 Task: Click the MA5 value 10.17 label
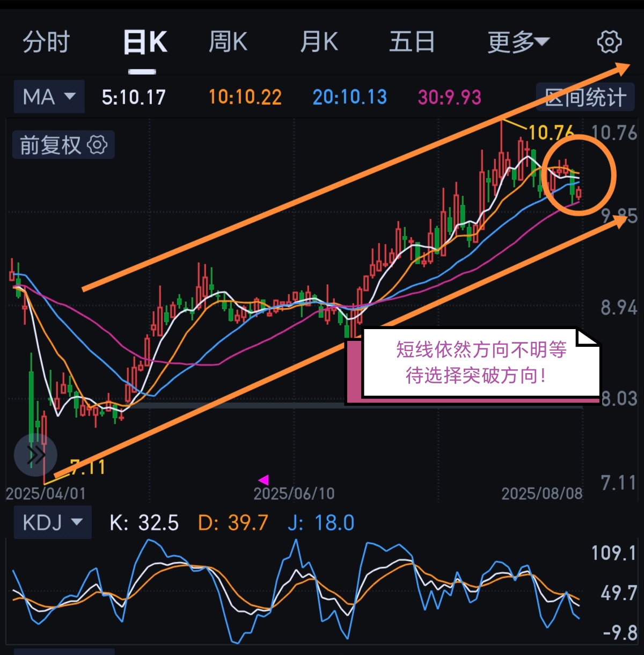pos(134,97)
